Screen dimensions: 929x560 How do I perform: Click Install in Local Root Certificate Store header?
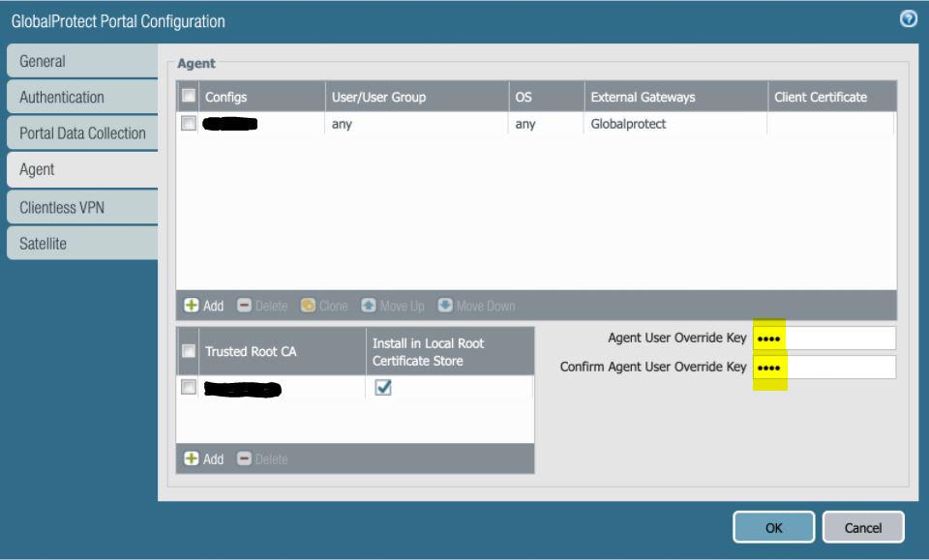point(450,352)
